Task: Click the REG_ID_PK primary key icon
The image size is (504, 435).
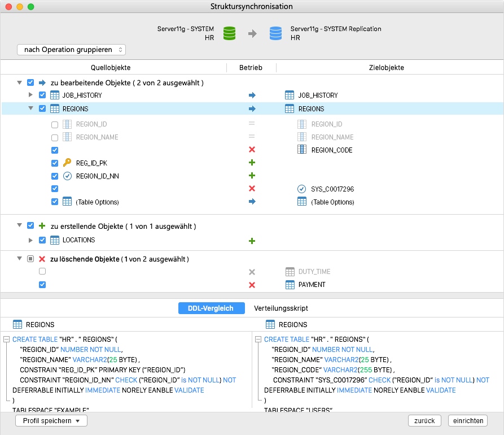Action: click(x=67, y=163)
